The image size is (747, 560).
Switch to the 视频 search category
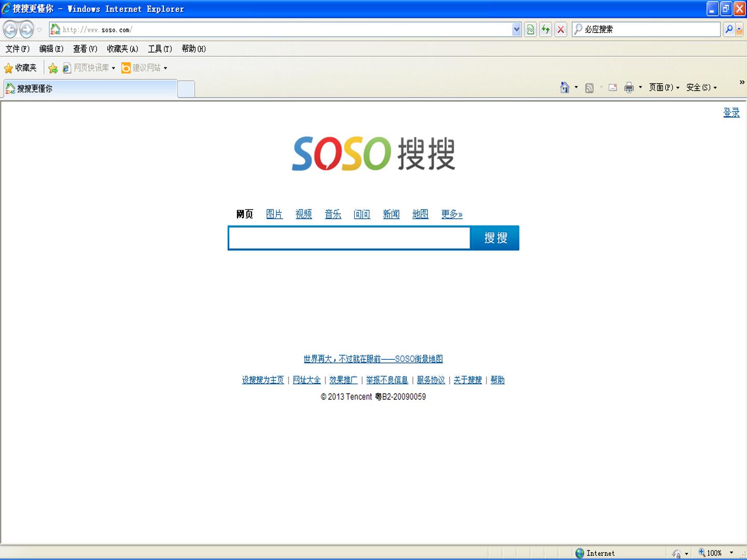click(304, 214)
